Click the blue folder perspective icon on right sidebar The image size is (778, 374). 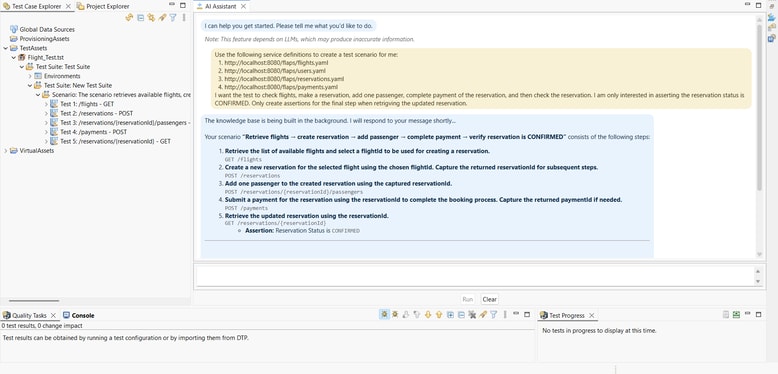[772, 17]
